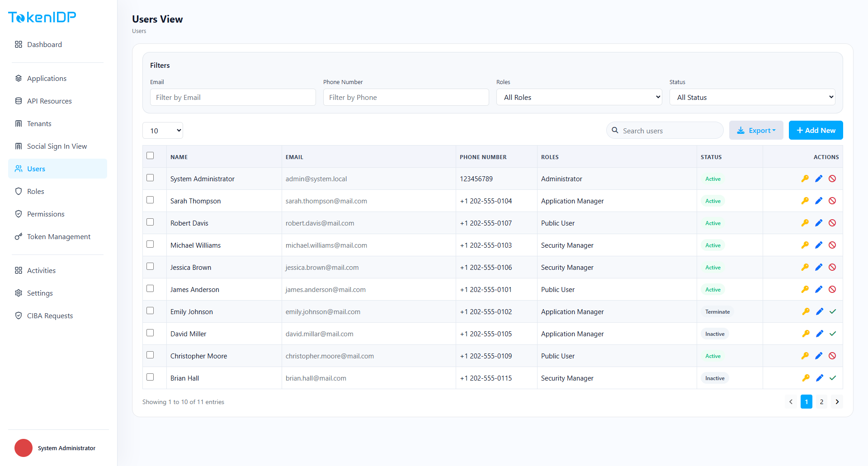Open the All Roles filter dropdown
Screen dimensions: 868x466
pyautogui.click(x=579, y=97)
